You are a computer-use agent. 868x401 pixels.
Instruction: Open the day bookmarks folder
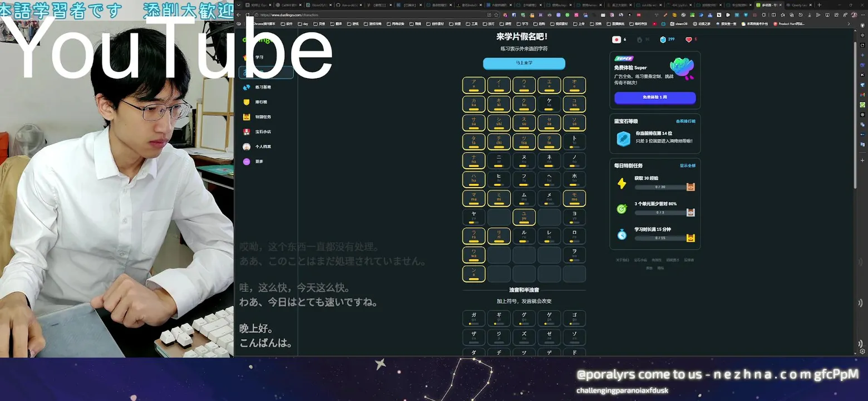point(303,24)
